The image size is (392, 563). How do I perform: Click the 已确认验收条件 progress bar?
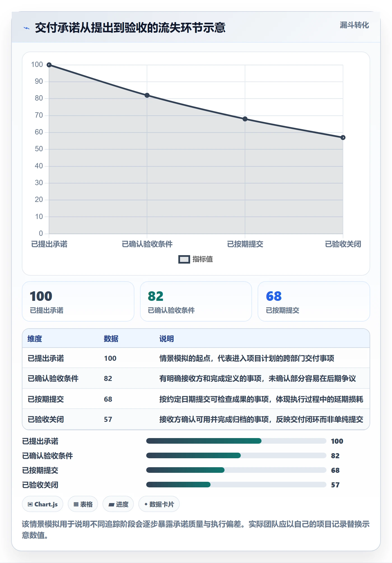point(236,455)
